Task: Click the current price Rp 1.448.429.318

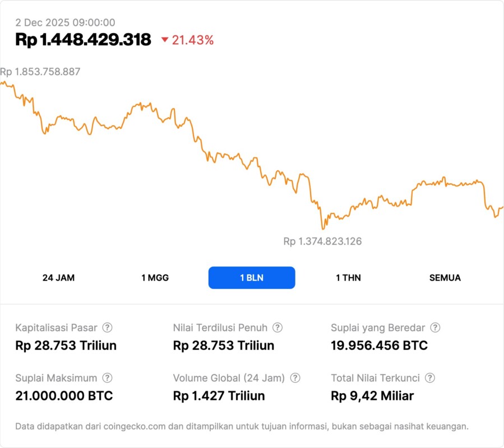Action: (x=83, y=40)
